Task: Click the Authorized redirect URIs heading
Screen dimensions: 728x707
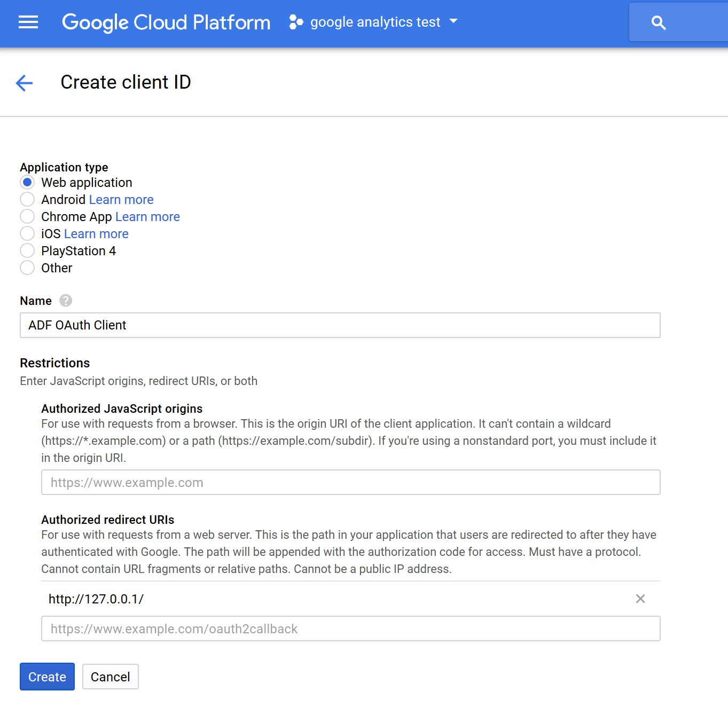Action: click(x=108, y=520)
